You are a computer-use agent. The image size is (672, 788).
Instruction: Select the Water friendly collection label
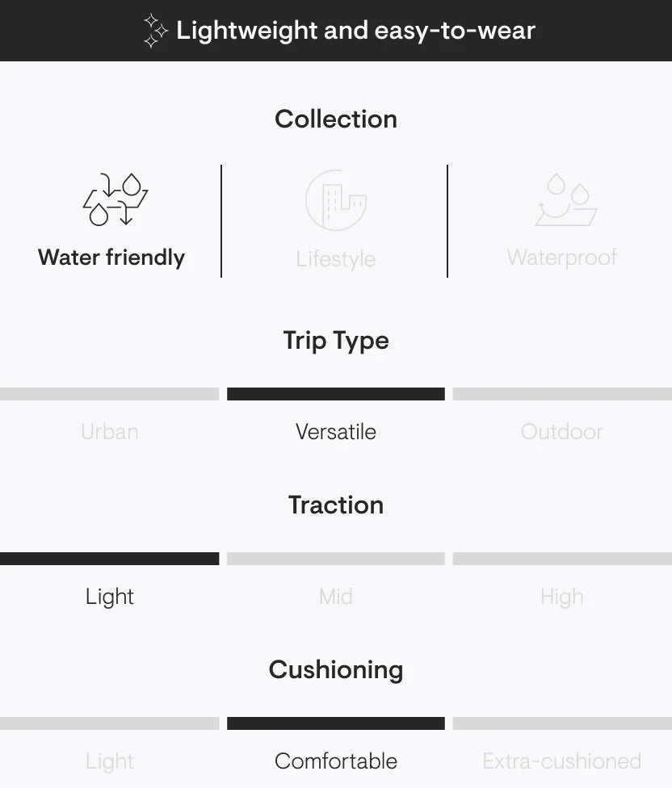pyautogui.click(x=111, y=258)
